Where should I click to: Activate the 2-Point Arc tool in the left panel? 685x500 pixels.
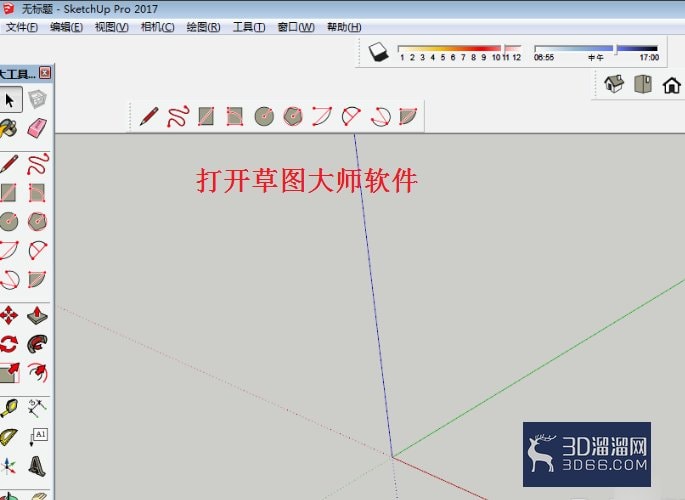click(38, 250)
